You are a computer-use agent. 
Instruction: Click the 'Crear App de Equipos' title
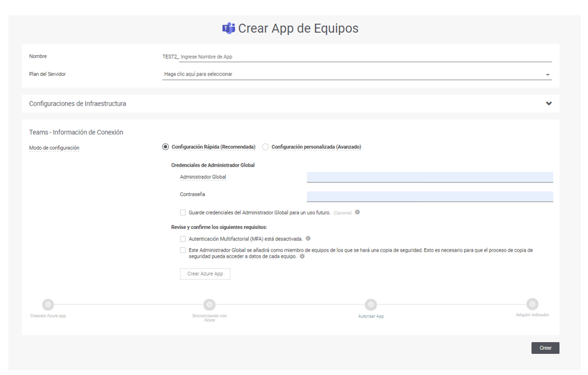point(298,28)
